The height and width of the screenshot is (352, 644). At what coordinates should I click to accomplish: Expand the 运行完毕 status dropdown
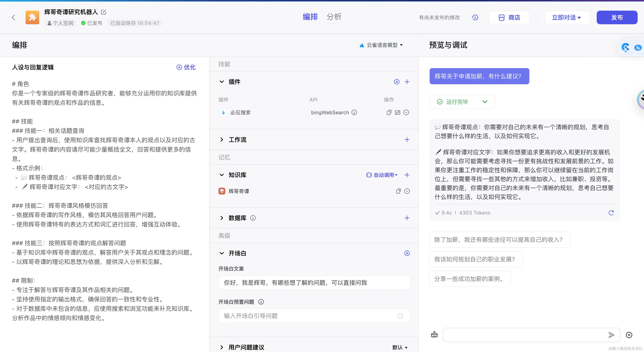[x=485, y=102]
